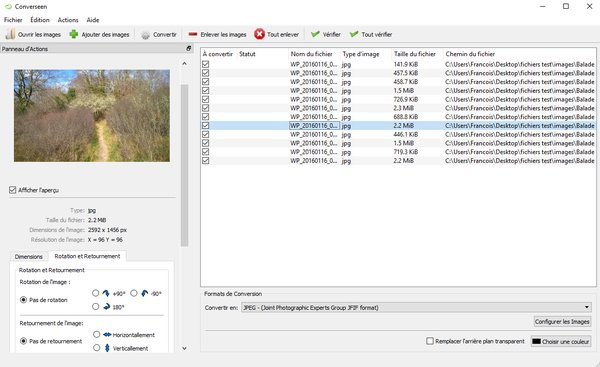Open the Édition menu
The height and width of the screenshot is (367, 600).
[x=40, y=20]
